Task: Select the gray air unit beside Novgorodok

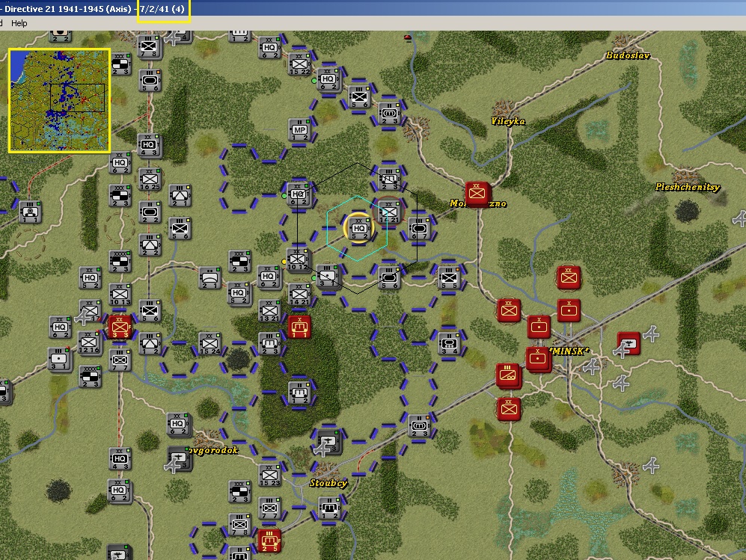Action: click(x=178, y=458)
